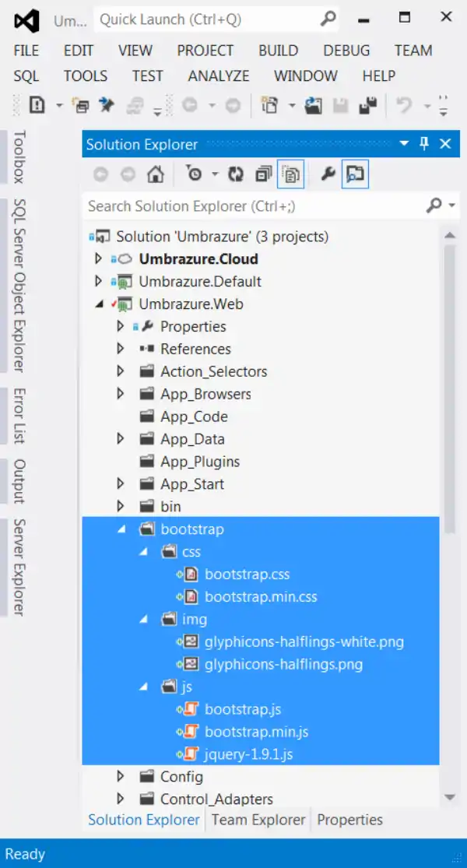467x868 pixels.
Task: Click the search magnifier in Solution Explorer
Action: [x=434, y=206]
